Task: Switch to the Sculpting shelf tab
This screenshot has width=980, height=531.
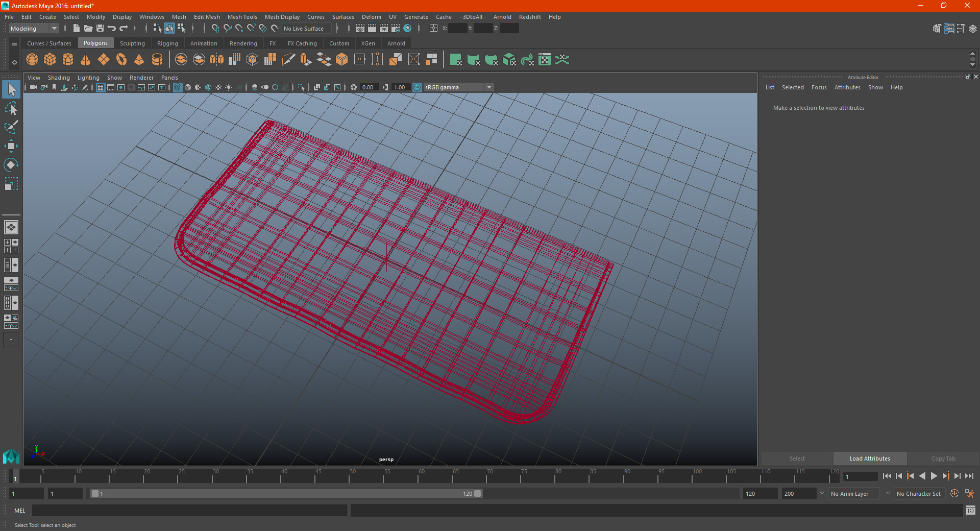Action: point(132,43)
